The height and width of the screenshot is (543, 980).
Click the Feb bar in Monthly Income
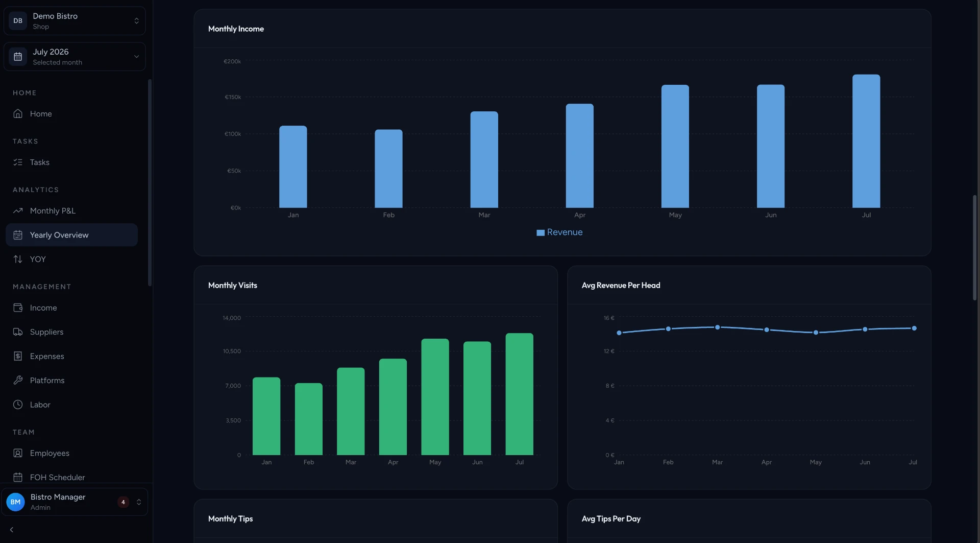pos(388,169)
